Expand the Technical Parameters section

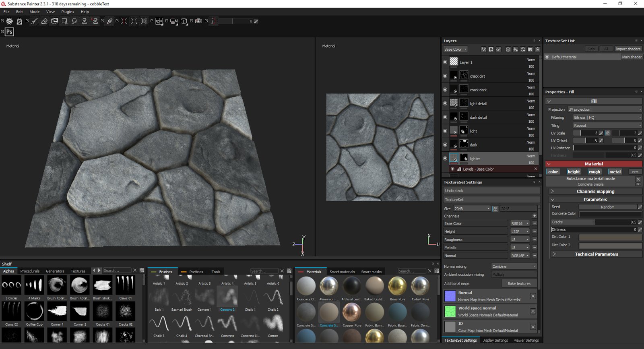(x=596, y=254)
